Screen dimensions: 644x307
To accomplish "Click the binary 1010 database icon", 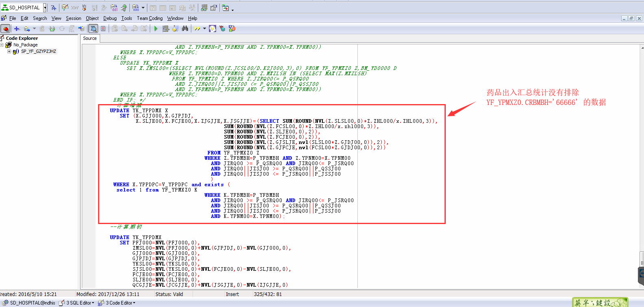I will click(x=136, y=8).
